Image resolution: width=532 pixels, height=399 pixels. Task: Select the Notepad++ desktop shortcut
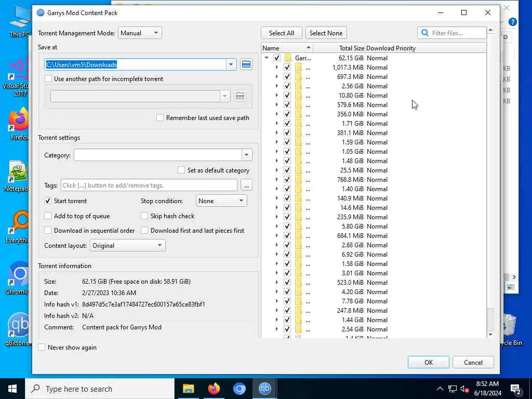(x=17, y=176)
